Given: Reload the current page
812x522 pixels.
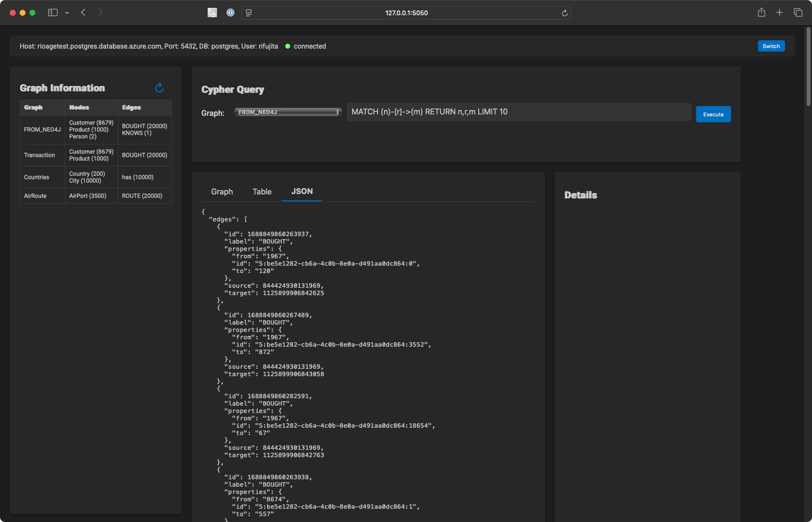Looking at the screenshot, I should click(564, 13).
